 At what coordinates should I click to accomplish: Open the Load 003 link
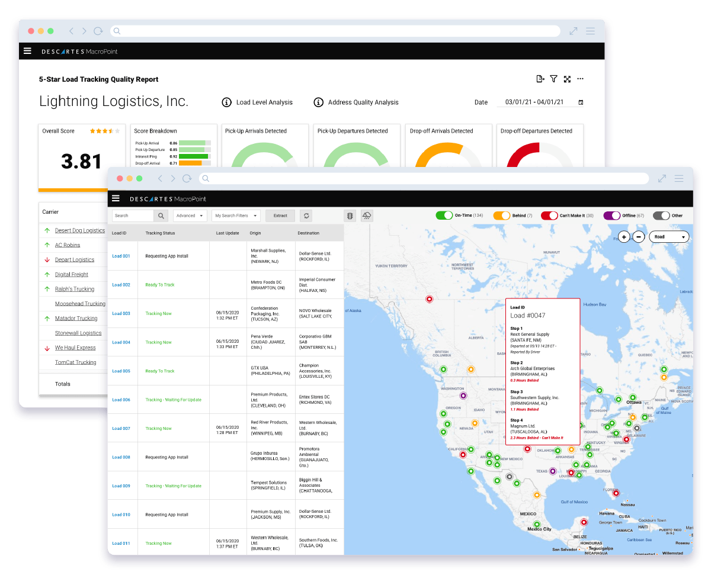(x=121, y=314)
